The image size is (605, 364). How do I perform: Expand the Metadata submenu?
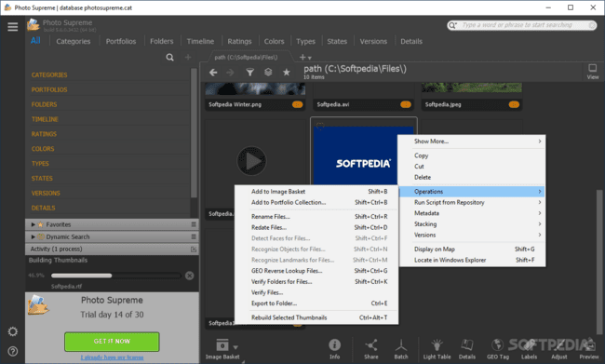click(x=472, y=213)
